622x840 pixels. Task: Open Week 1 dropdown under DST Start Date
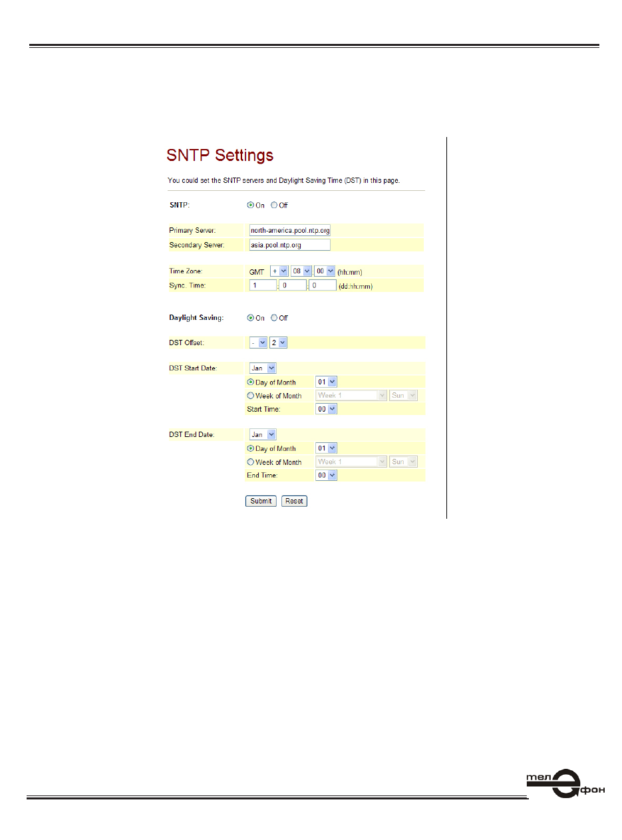click(351, 396)
